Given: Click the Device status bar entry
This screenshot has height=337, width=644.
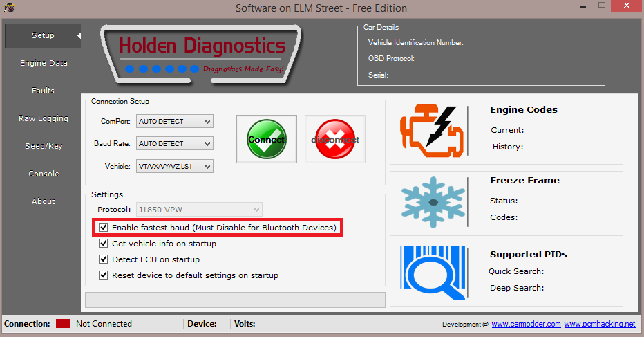Looking at the screenshot, I should pos(202,324).
